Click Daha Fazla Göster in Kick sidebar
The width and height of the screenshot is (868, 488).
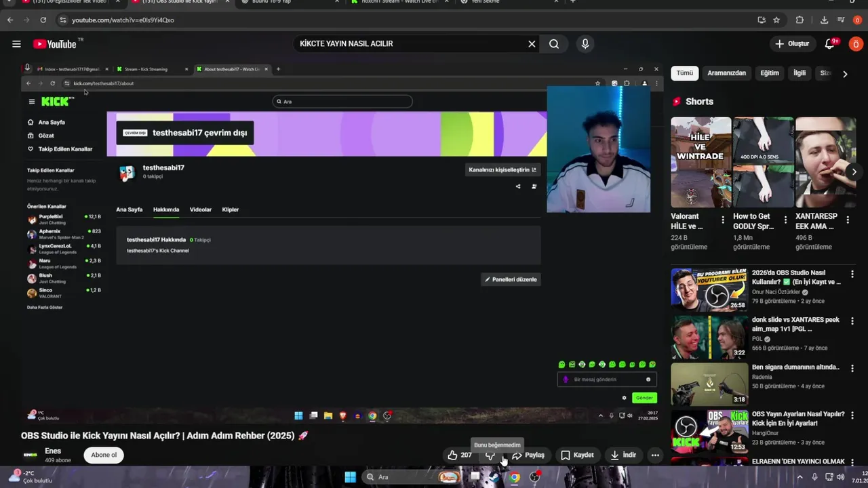[x=45, y=307]
